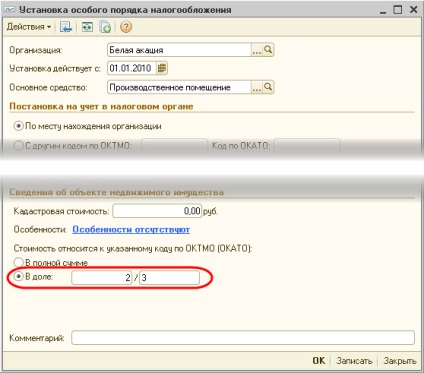Click the document copy toolbar icon
The image size is (424, 373).
click(x=105, y=27)
